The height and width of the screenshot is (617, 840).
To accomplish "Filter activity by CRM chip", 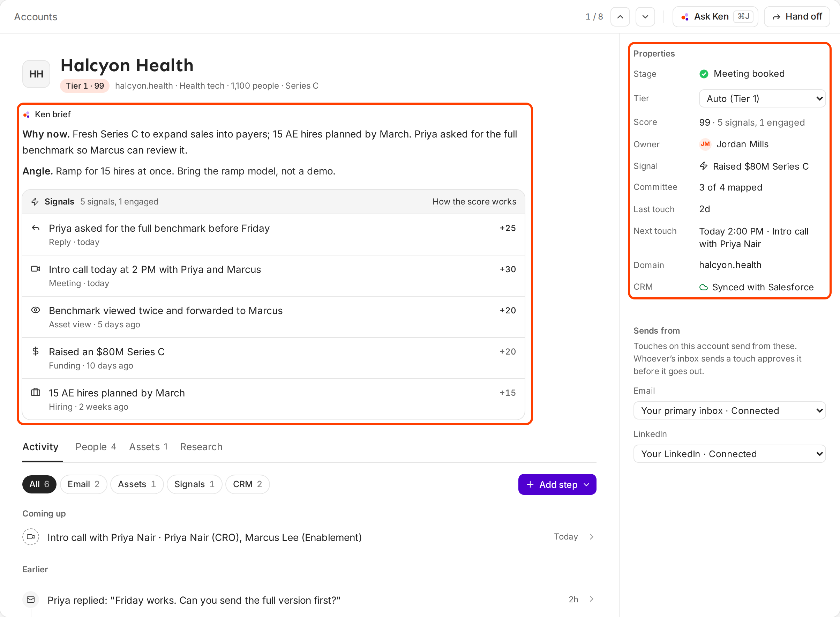I will point(248,484).
